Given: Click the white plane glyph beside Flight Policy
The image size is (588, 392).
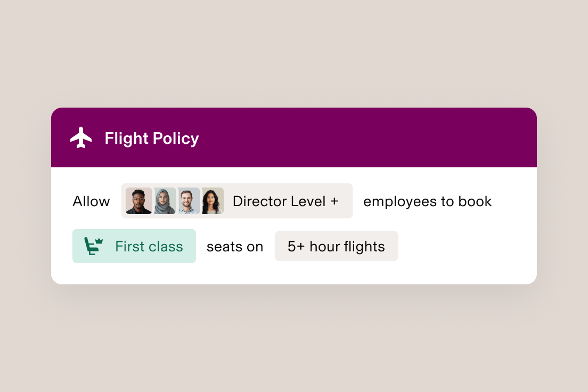Looking at the screenshot, I should coord(81,137).
